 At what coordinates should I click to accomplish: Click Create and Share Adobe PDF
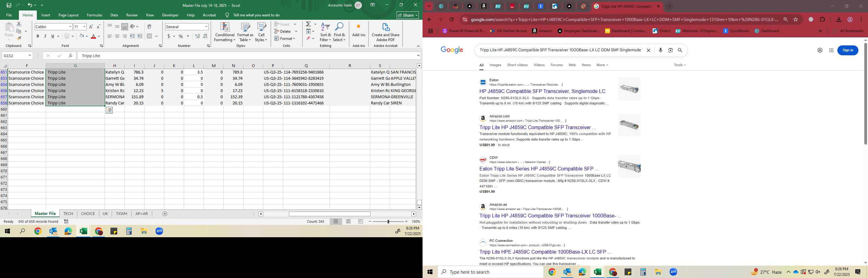(x=385, y=32)
